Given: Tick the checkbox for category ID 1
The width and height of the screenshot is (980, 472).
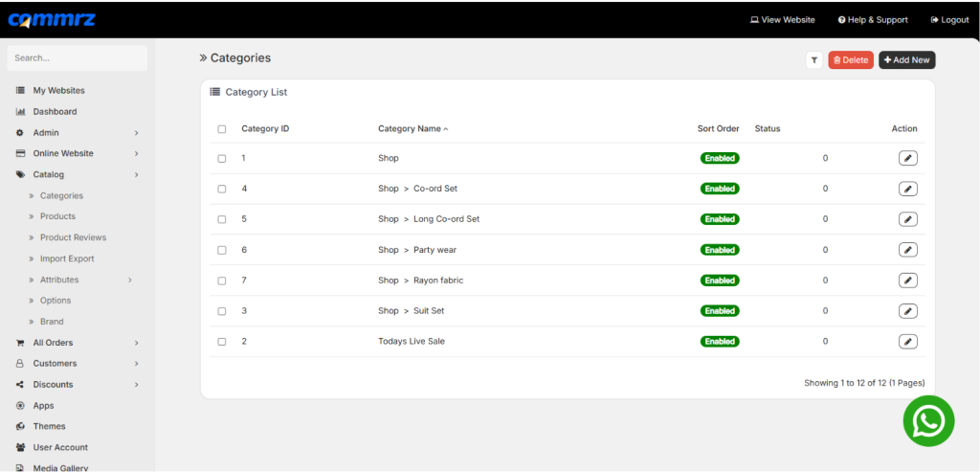Looking at the screenshot, I should click(222, 159).
